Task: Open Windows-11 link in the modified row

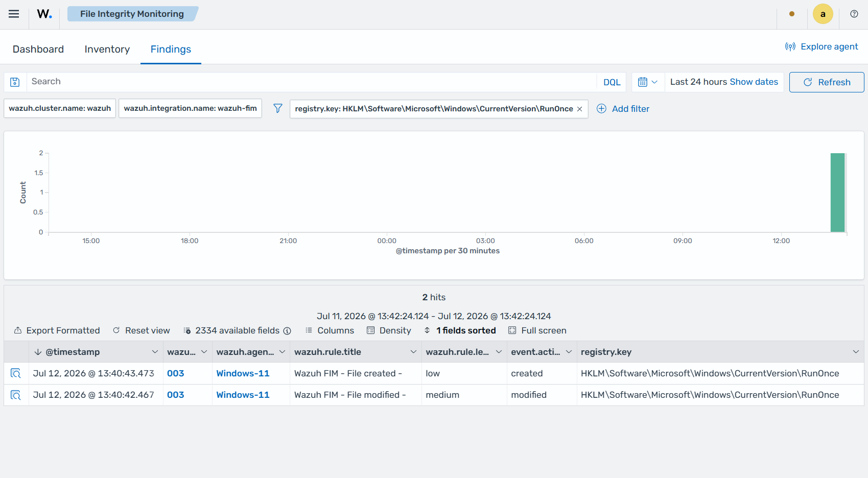Action: tap(243, 395)
